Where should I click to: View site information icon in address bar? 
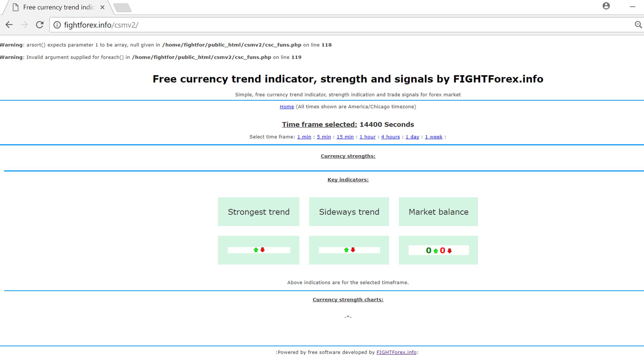coord(57,25)
